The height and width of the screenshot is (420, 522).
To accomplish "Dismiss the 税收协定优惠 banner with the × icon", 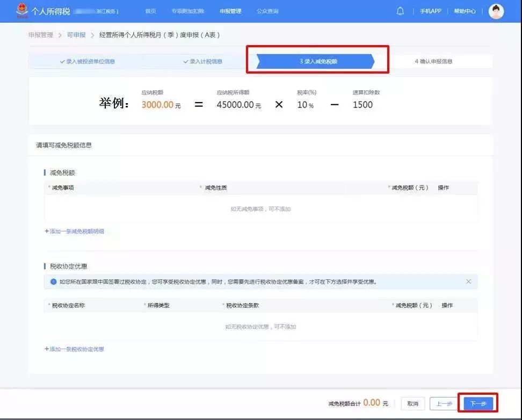I will 468,281.
